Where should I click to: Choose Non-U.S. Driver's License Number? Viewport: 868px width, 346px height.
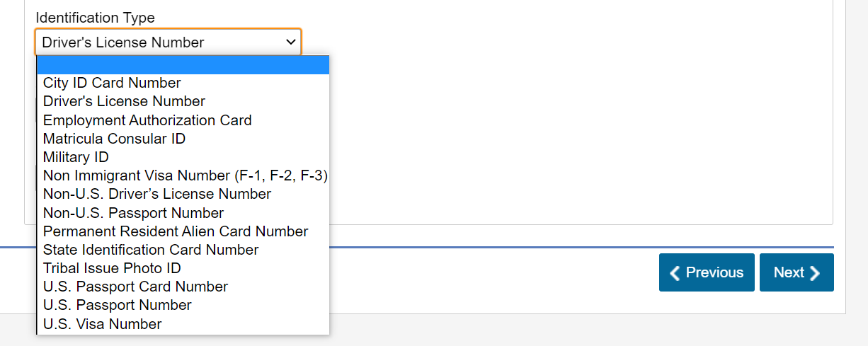tap(183, 194)
